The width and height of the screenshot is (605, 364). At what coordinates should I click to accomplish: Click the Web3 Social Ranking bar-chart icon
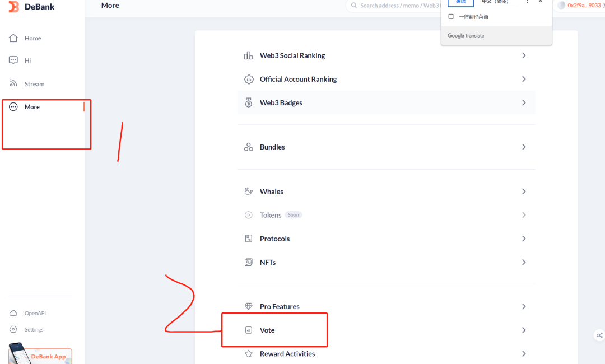pyautogui.click(x=249, y=55)
